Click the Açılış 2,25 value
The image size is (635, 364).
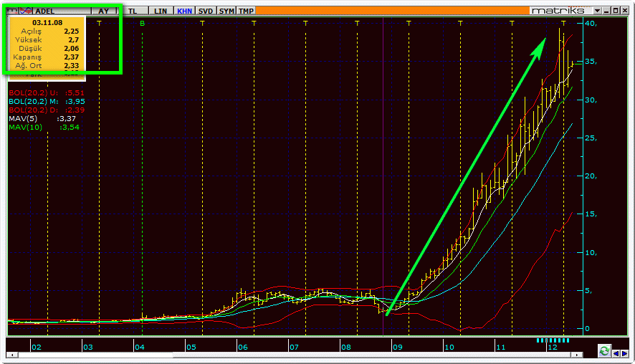pyautogui.click(x=71, y=32)
